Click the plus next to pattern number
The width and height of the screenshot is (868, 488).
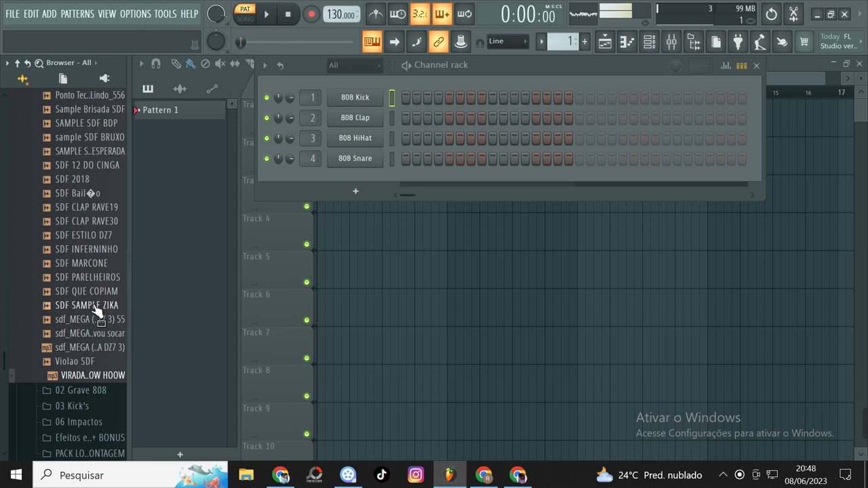(585, 42)
